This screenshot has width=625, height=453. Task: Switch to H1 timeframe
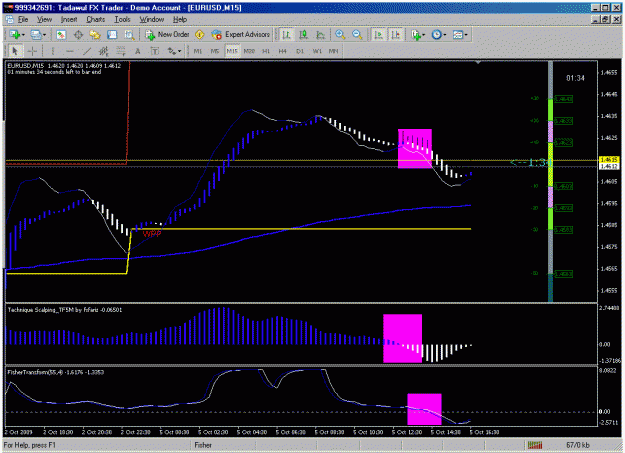tap(266, 51)
